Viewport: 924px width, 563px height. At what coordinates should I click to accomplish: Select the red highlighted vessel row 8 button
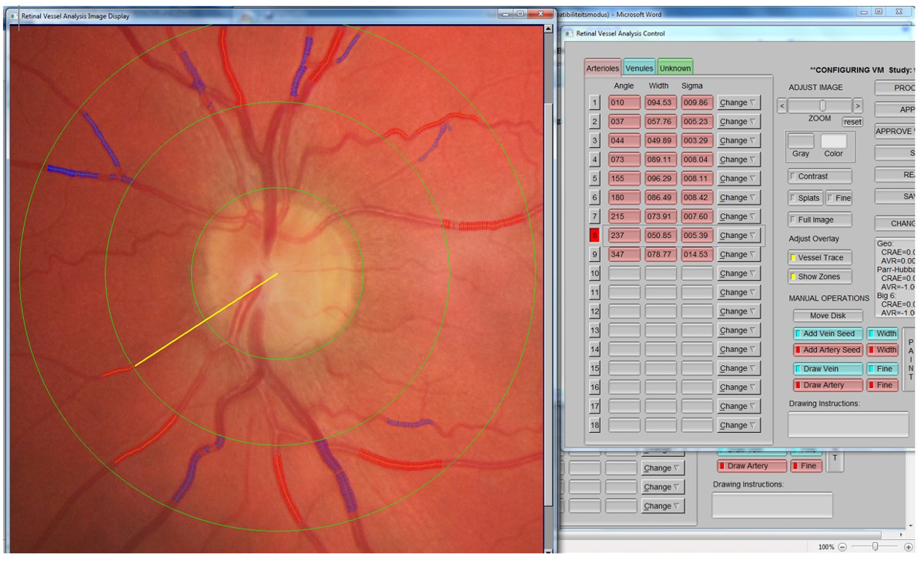coord(594,236)
